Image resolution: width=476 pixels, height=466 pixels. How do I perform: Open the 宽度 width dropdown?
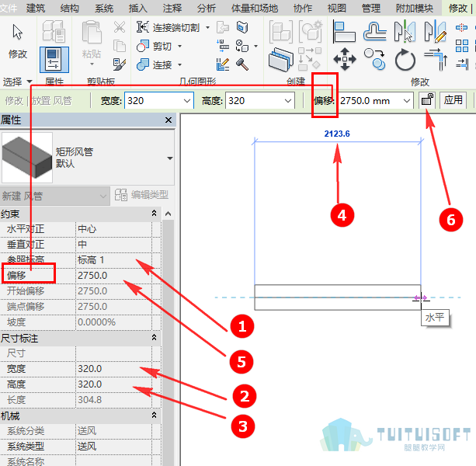(x=187, y=100)
